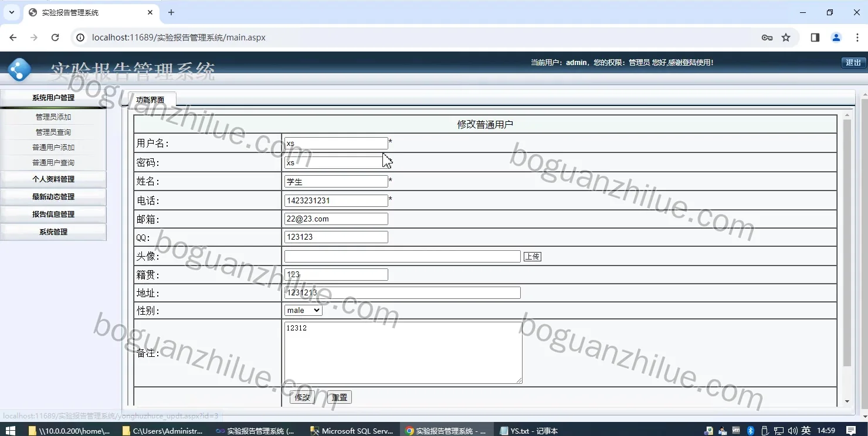Open the saved passwords key icon

click(767, 38)
